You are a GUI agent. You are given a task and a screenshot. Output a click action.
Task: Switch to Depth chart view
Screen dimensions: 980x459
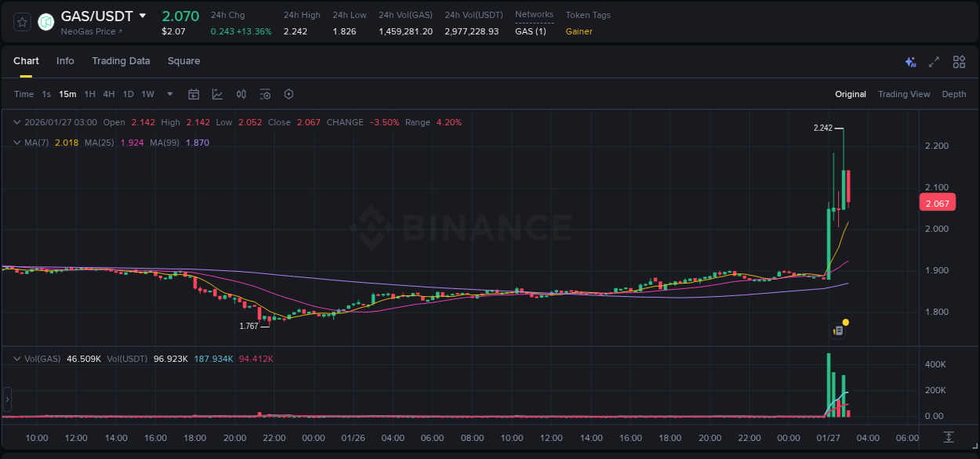tap(954, 94)
